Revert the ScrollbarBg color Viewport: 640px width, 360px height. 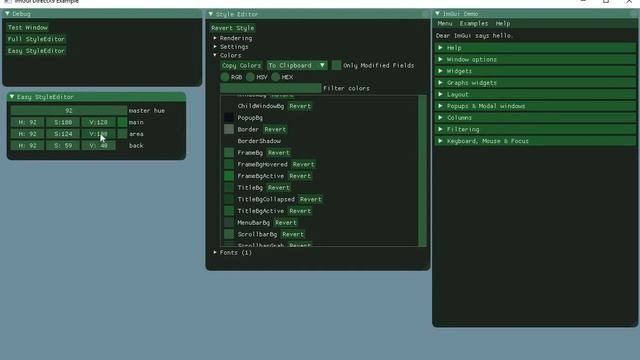[293, 234]
